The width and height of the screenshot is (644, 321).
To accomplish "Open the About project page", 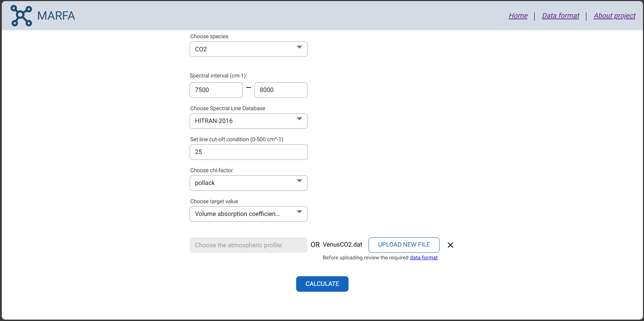I will (614, 16).
